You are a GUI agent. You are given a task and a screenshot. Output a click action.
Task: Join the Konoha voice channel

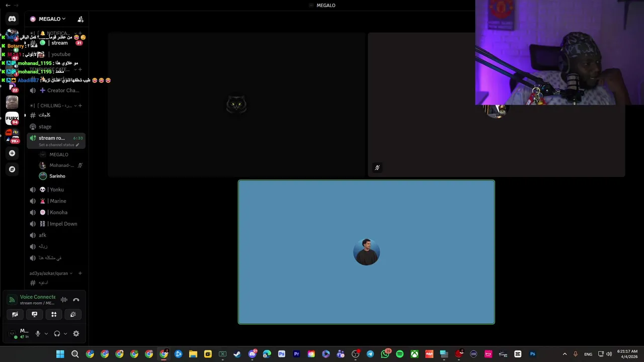pyautogui.click(x=56, y=212)
